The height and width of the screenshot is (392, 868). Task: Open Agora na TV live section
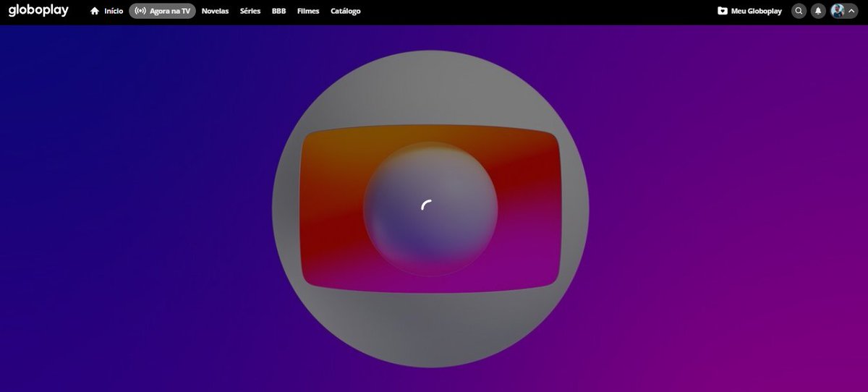[x=162, y=11]
